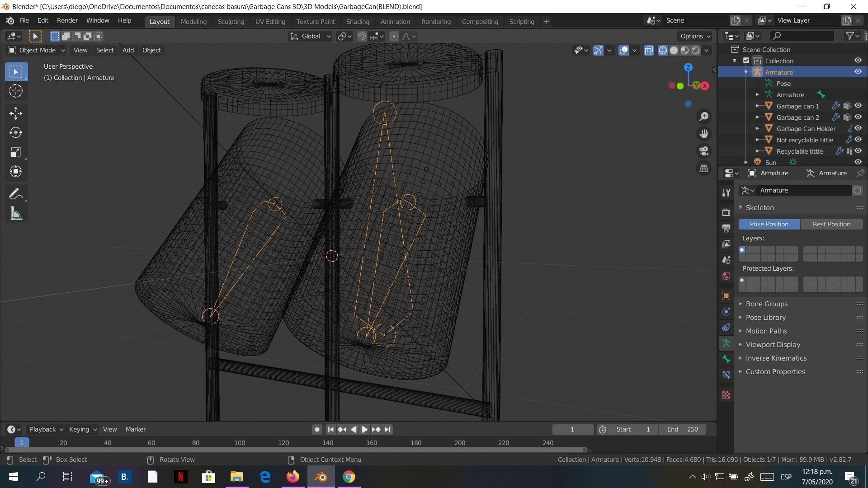Toggle visibility of Recyclable tittle

click(x=858, y=151)
